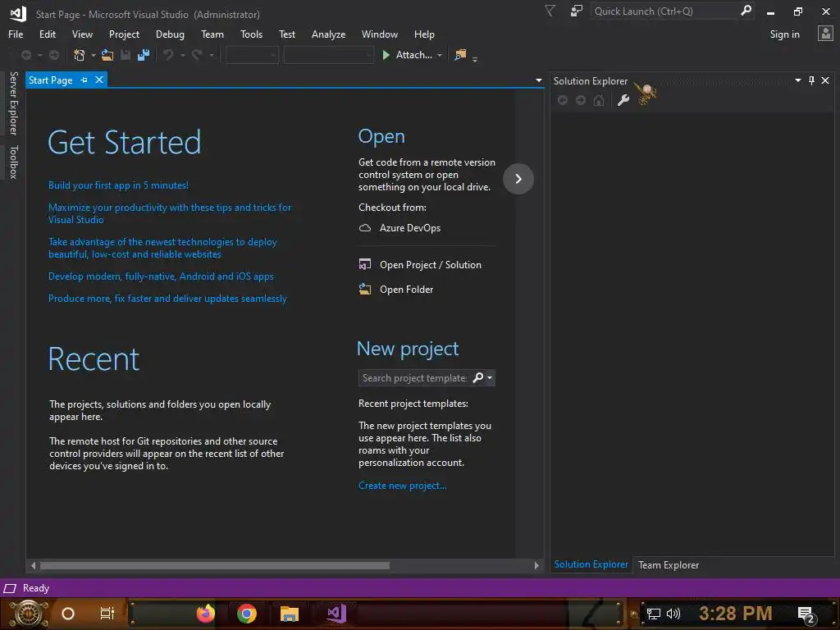Expand the Undo history dropdown arrow
The width and height of the screenshot is (840, 630).
click(182, 55)
